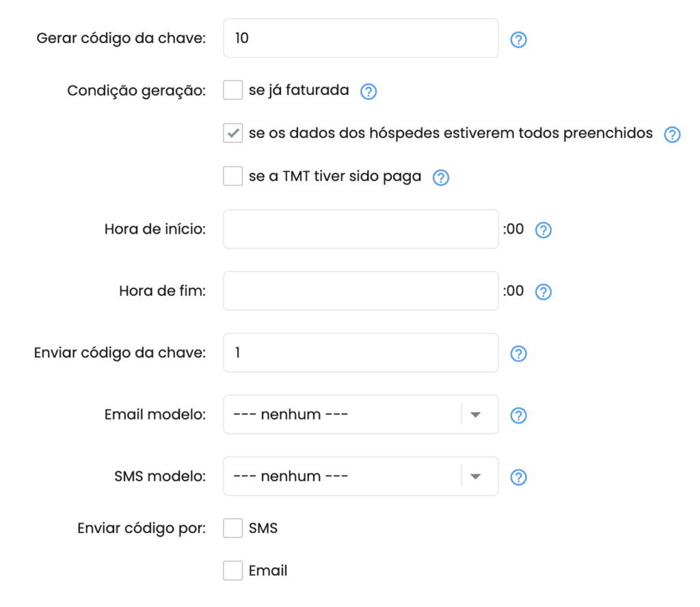This screenshot has height=607, width=700.
Task: Open help icon for TMT tiver sido paga
Action: (x=441, y=178)
